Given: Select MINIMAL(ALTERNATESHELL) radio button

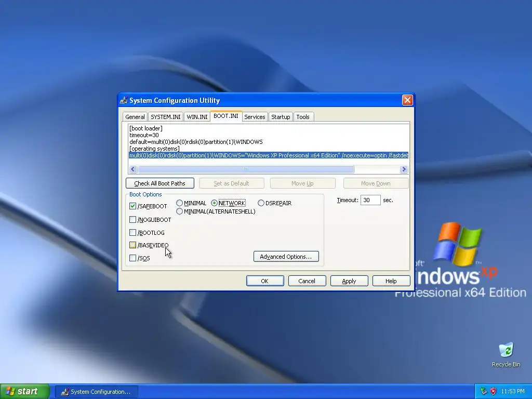Looking at the screenshot, I should 179,211.
